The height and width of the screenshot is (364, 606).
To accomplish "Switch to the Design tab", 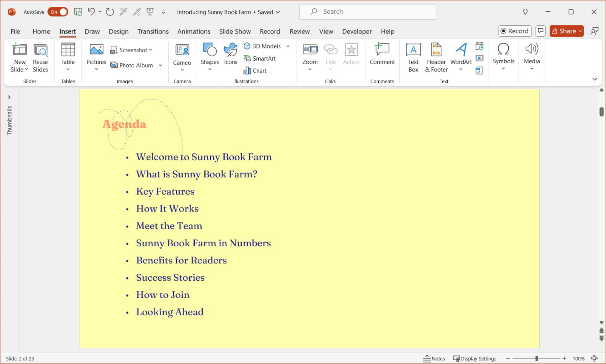I will [119, 31].
